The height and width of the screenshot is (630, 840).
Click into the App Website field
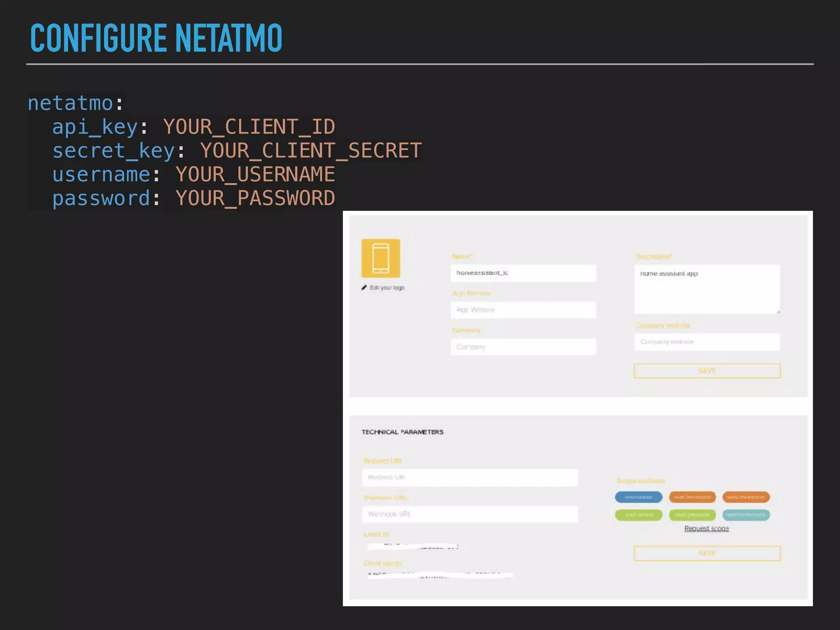point(523,310)
